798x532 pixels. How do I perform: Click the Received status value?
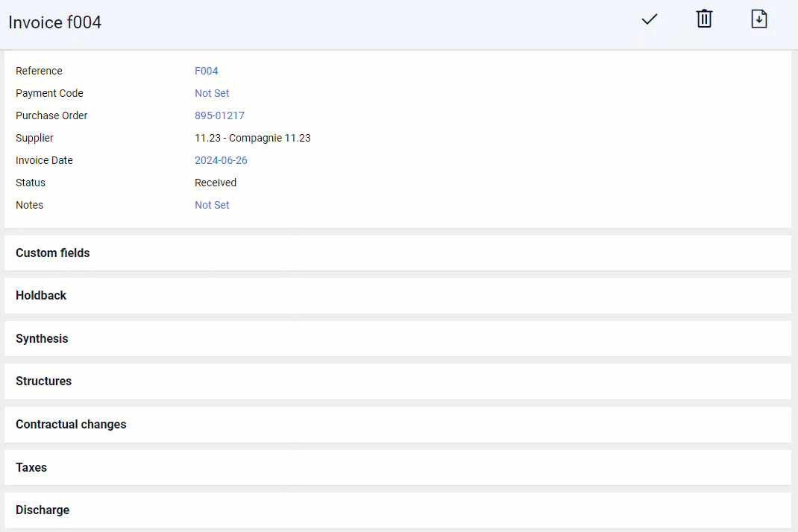[x=216, y=183]
